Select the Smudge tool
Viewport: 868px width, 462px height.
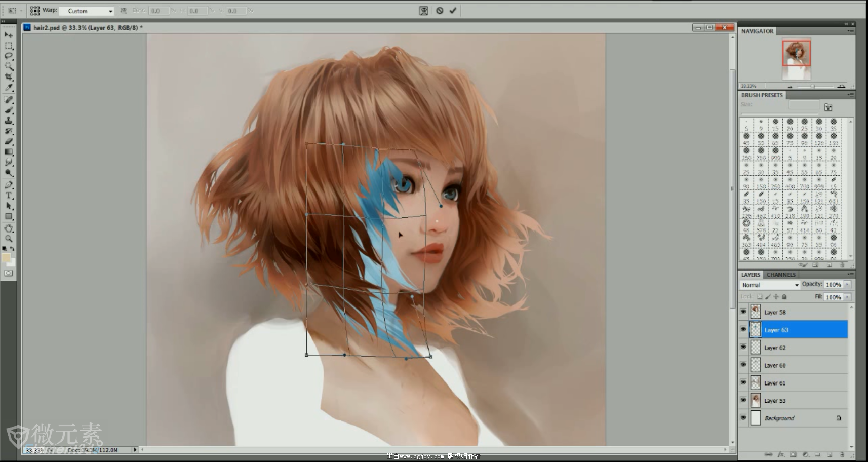click(x=9, y=162)
